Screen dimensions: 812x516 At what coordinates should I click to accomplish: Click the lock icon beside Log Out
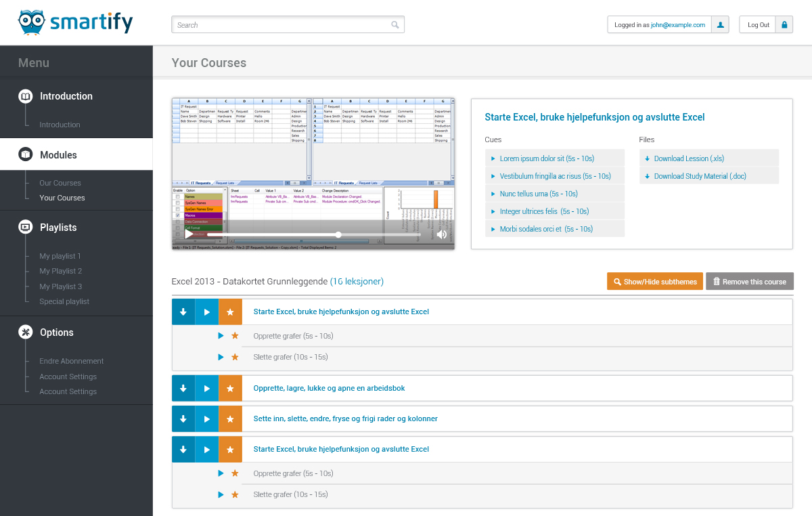(x=784, y=25)
